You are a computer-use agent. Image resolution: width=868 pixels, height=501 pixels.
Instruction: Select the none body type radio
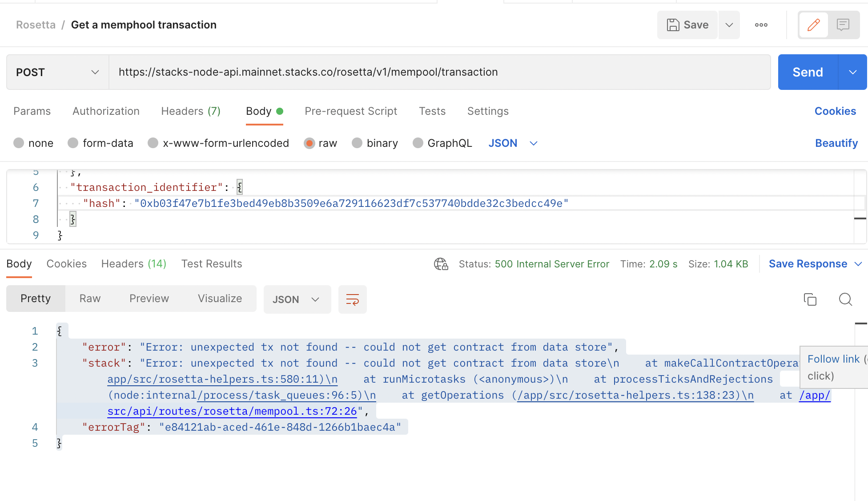[19, 143]
